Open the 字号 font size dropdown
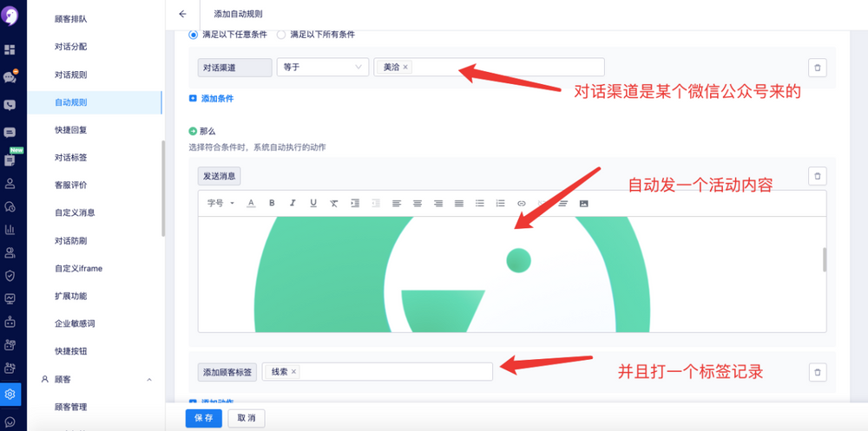Screen dimensions: 868x431 click(220, 203)
